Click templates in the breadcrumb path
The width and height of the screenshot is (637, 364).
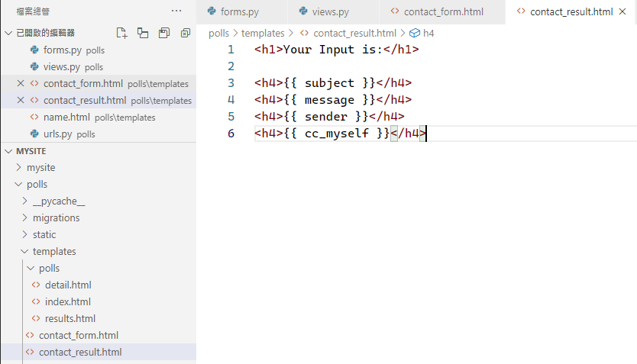click(263, 34)
